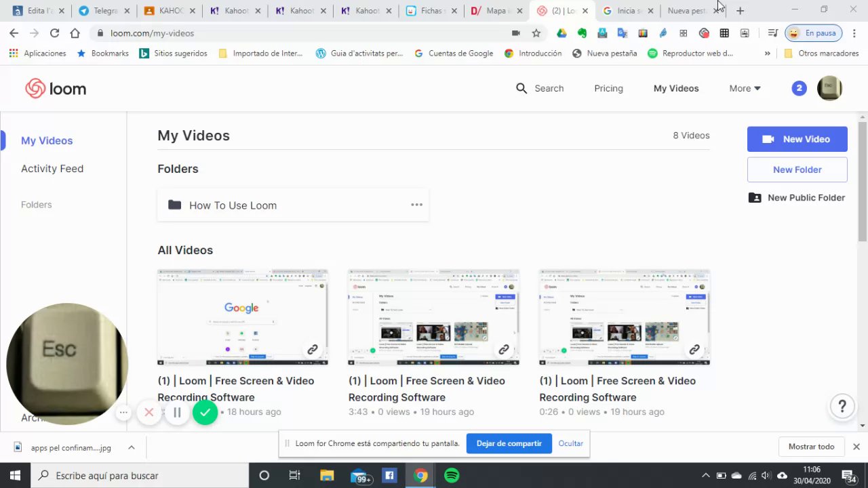
Task: Click Mostrar todo downloads button
Action: pos(811,447)
